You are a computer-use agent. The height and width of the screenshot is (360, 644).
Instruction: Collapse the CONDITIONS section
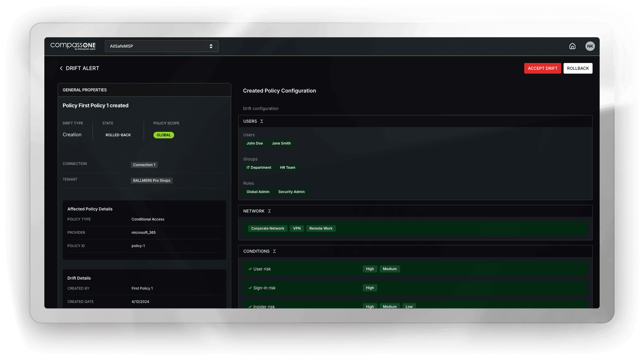point(274,251)
